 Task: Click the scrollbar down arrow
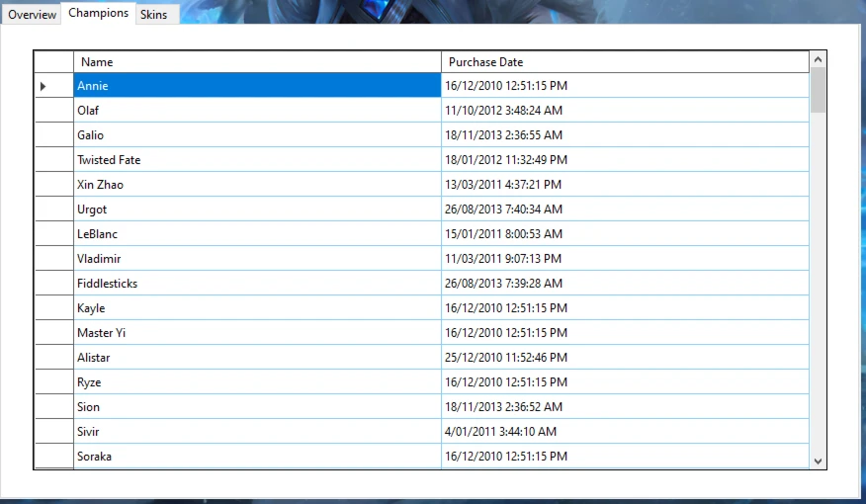[818, 461]
